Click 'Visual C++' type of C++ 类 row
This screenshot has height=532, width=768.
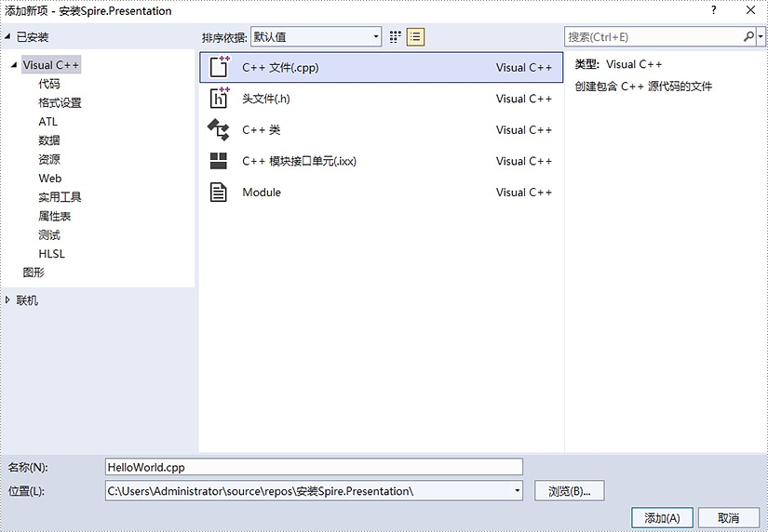point(523,130)
